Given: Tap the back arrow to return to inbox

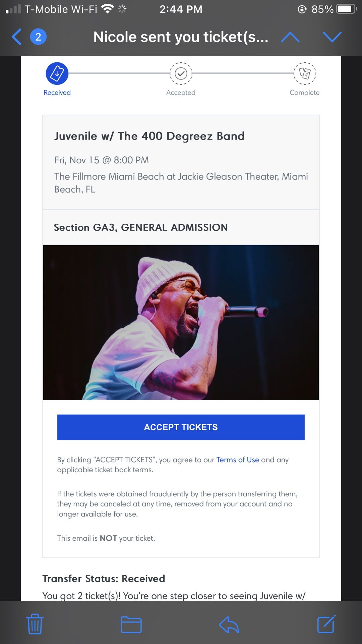Looking at the screenshot, I should [16, 37].
